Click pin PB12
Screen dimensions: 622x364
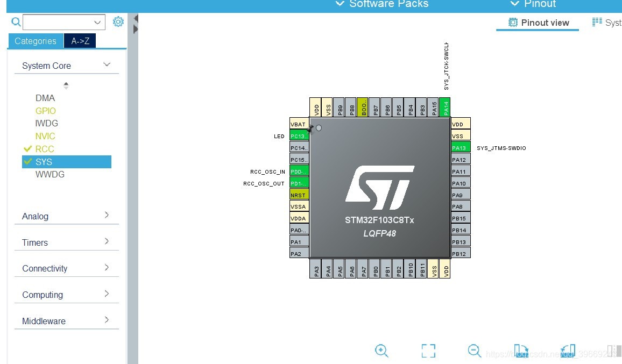461,253
